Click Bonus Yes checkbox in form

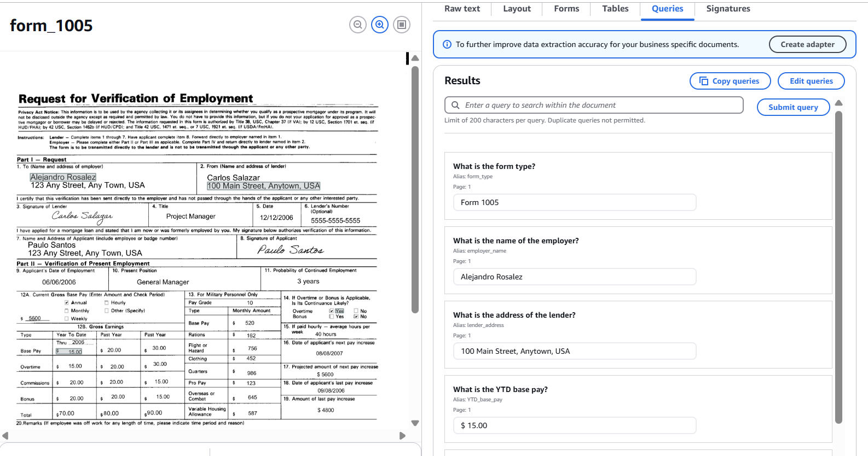pyautogui.click(x=332, y=317)
